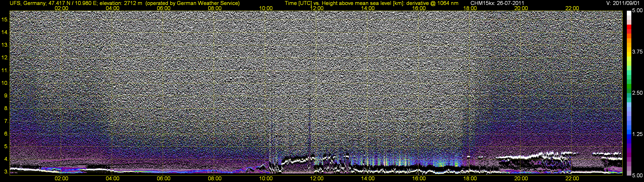Click the height axis label "6."

pyautogui.click(x=6, y=134)
